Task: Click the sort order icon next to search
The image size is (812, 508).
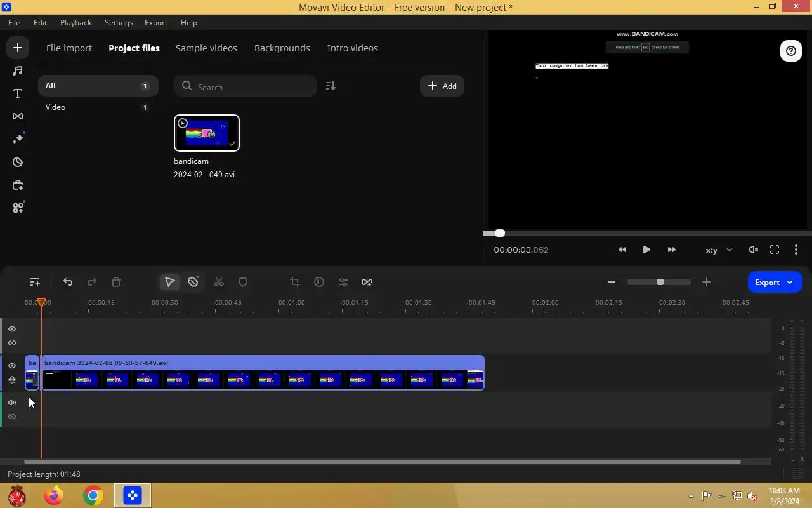Action: pos(331,86)
